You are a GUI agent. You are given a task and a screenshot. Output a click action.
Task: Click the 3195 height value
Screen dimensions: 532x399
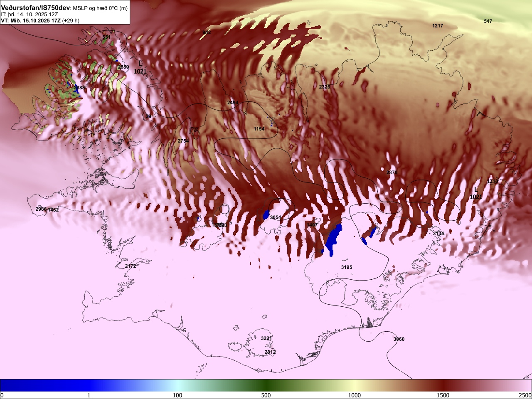point(347,267)
